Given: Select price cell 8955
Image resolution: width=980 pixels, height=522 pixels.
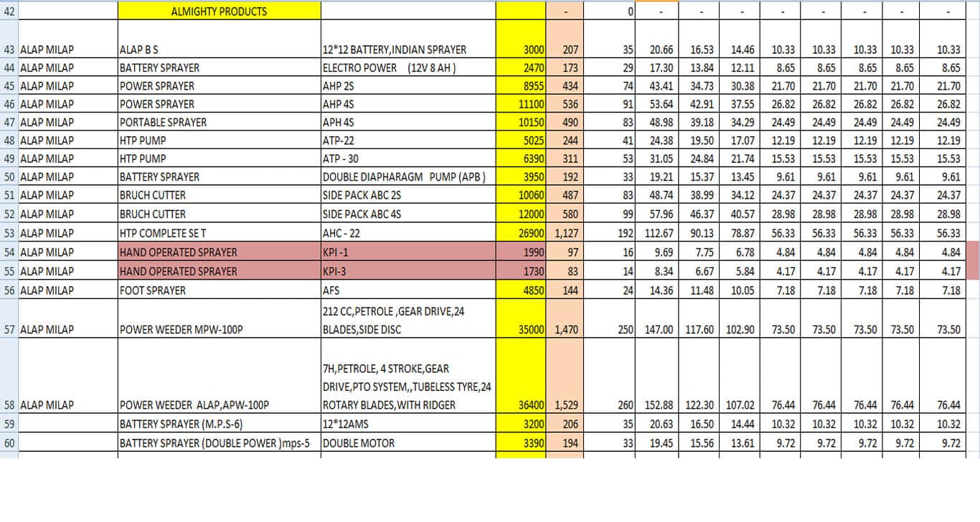Looking at the screenshot, I should coord(521,86).
